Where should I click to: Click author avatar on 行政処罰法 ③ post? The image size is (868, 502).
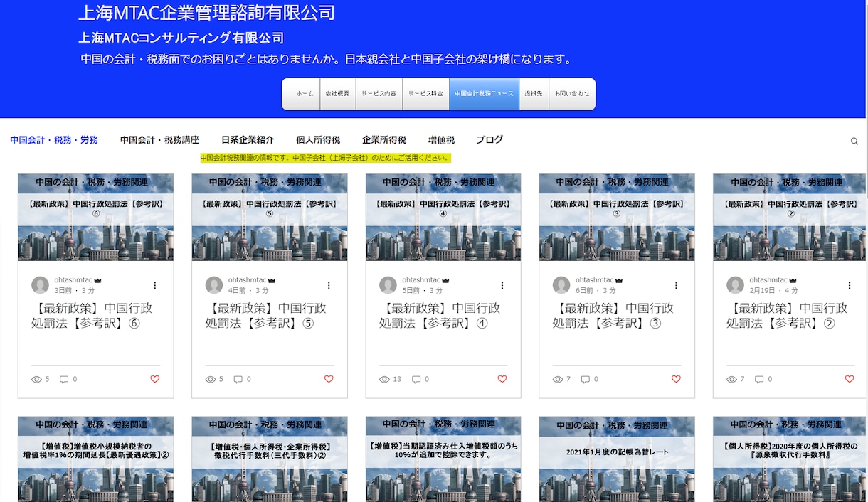pos(561,285)
